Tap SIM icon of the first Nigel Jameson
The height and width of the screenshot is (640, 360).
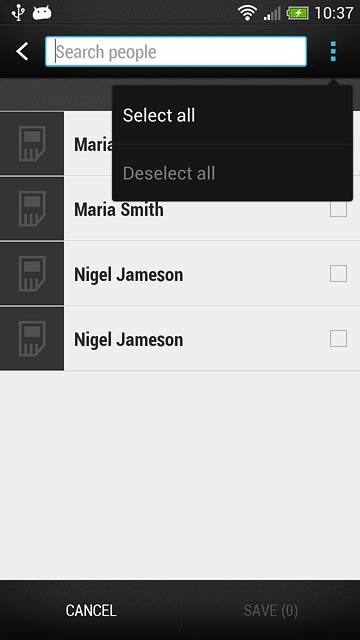[x=32, y=274]
